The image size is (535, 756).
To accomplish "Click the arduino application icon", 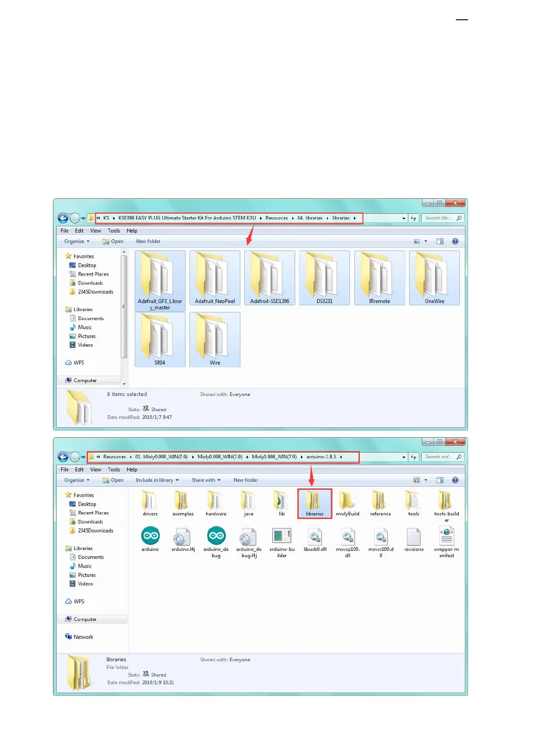I will (150, 536).
